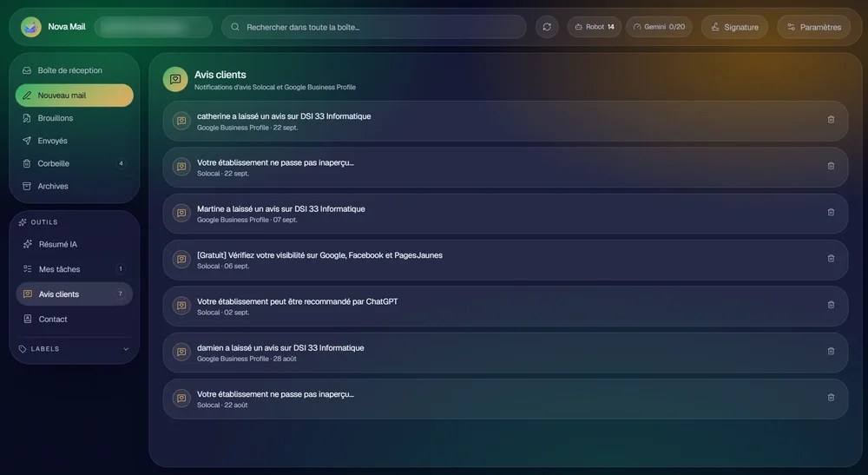Click the inbox tray icon

(27, 70)
